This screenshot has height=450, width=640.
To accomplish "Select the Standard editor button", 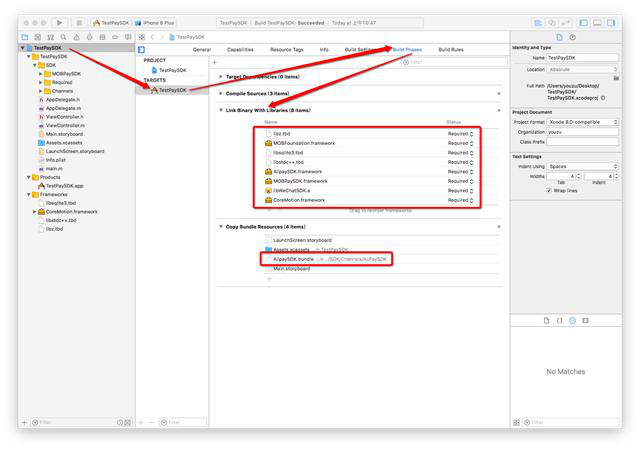I will click(538, 23).
